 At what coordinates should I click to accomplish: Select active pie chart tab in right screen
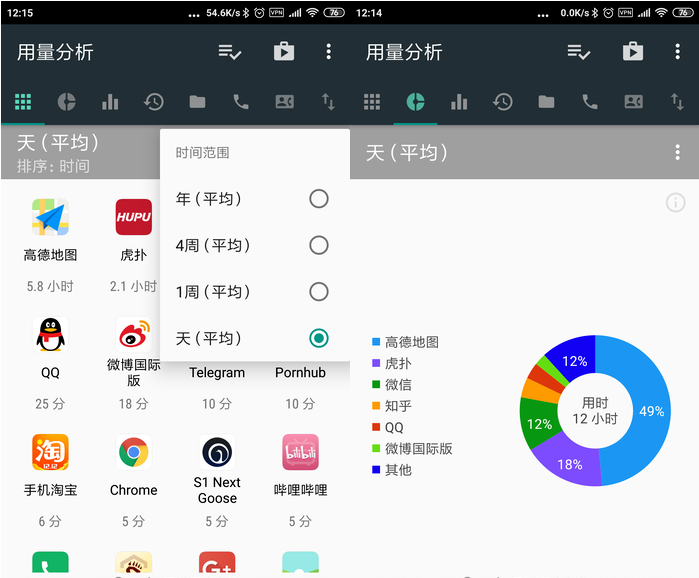coord(415,102)
